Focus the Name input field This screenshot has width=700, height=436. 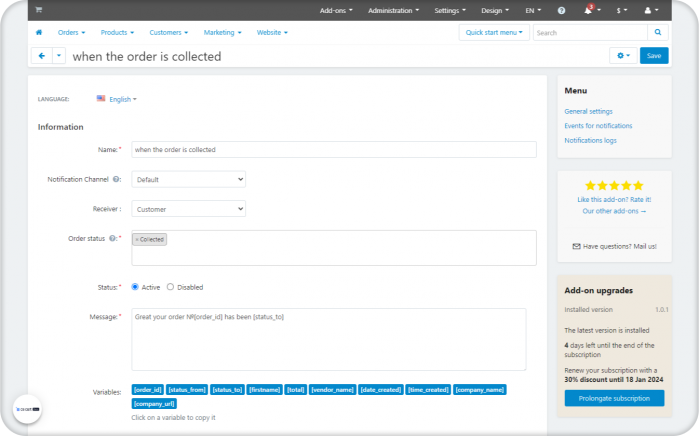(x=334, y=149)
